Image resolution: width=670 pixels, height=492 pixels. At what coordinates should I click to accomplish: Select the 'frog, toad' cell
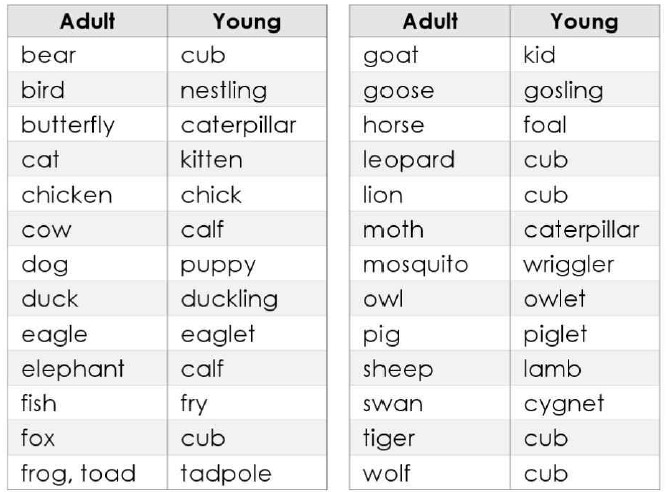point(88,473)
